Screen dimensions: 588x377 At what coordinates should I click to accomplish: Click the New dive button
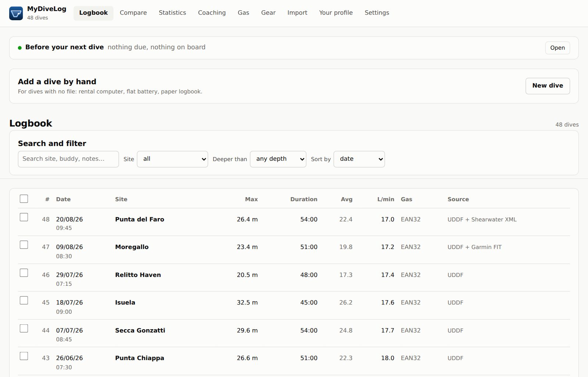pos(548,86)
